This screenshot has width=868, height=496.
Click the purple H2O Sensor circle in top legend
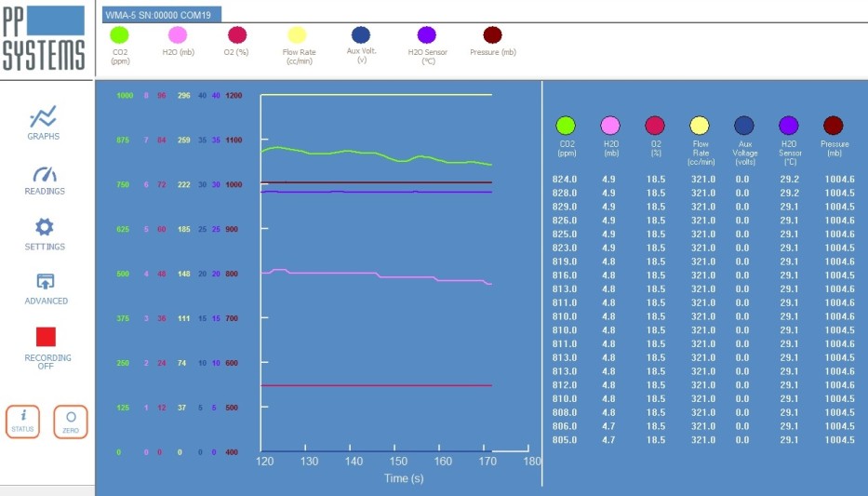(427, 34)
